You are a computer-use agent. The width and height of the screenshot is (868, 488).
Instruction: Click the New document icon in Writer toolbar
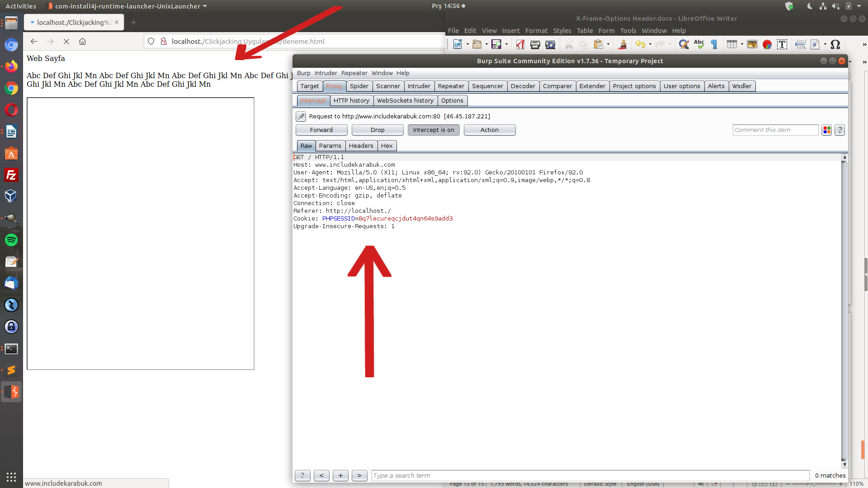[457, 44]
